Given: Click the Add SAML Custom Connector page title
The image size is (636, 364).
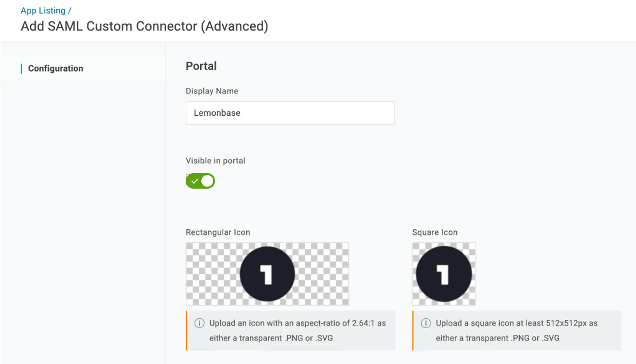Looking at the screenshot, I should click(x=145, y=26).
